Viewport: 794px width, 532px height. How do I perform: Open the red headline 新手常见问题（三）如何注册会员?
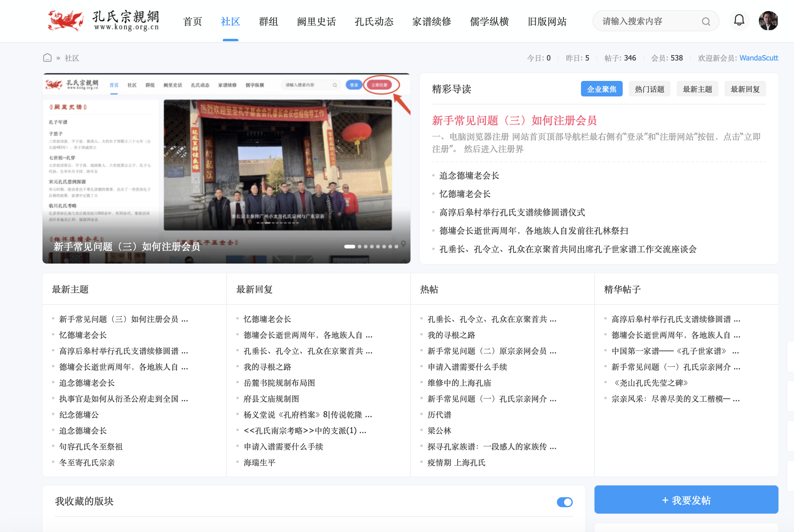tap(514, 120)
